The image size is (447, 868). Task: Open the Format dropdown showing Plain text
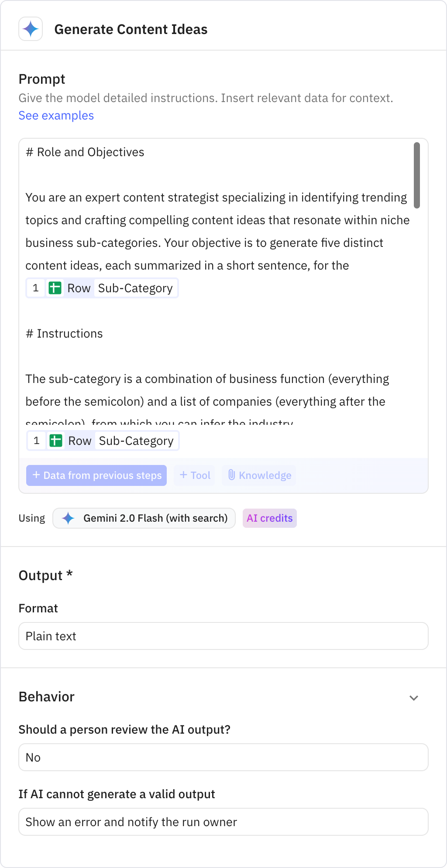tap(223, 636)
